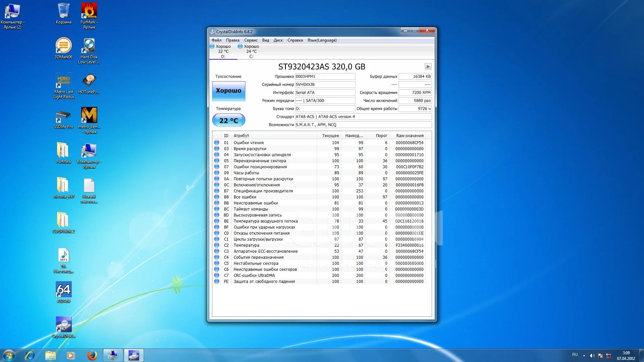Launch Firefox from the taskbar
Screen dimensions: 644x362
[92, 355]
